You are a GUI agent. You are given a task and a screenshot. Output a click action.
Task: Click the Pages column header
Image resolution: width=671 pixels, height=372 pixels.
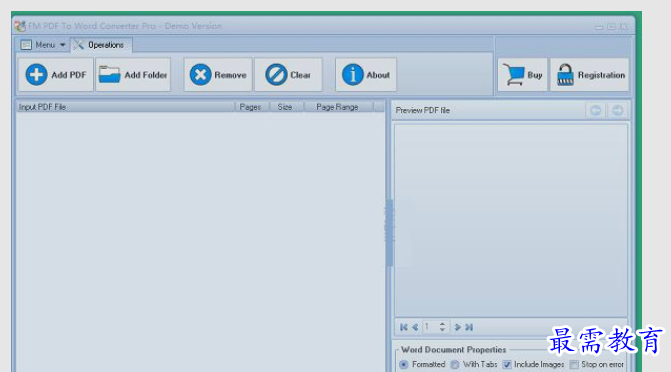pos(252,107)
